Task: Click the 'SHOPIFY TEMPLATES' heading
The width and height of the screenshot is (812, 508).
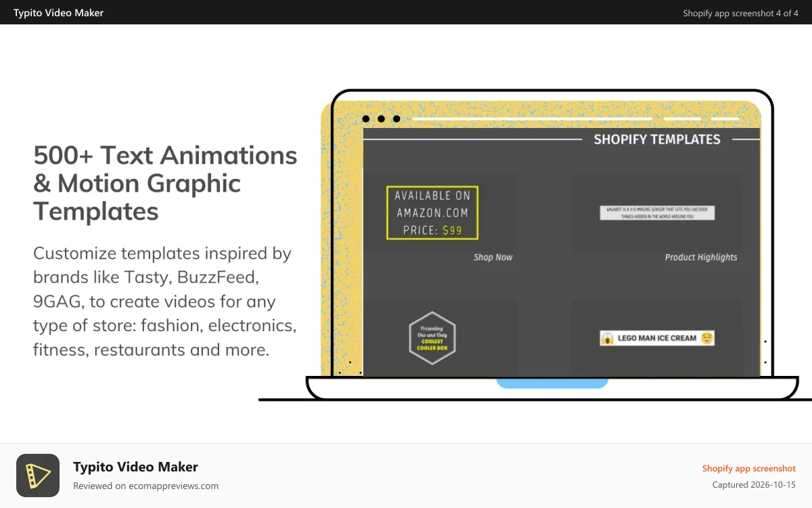Action: pos(657,140)
